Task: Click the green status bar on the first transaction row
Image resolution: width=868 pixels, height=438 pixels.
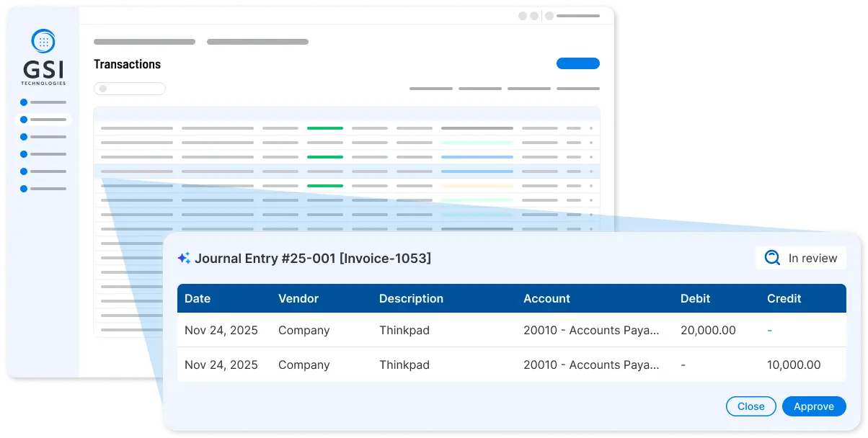Action: coord(324,128)
